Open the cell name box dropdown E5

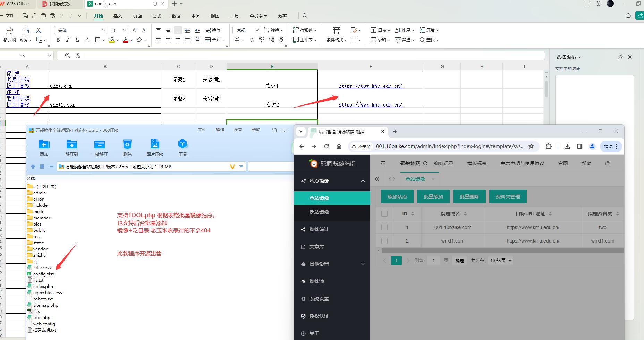point(49,56)
